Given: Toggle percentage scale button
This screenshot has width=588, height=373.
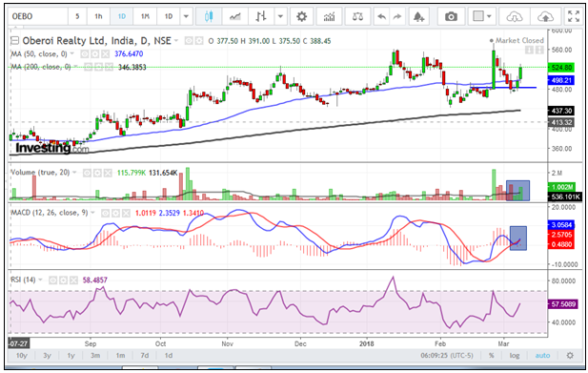Looking at the screenshot, I should (491, 356).
